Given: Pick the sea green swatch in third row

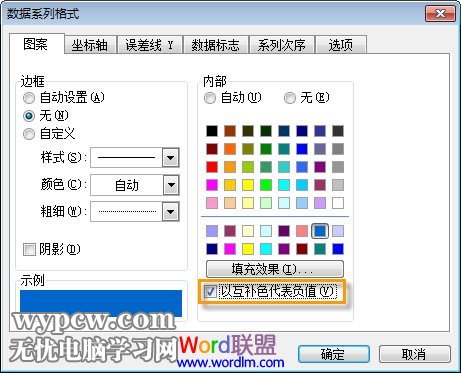Looking at the screenshot, I should 266,167.
